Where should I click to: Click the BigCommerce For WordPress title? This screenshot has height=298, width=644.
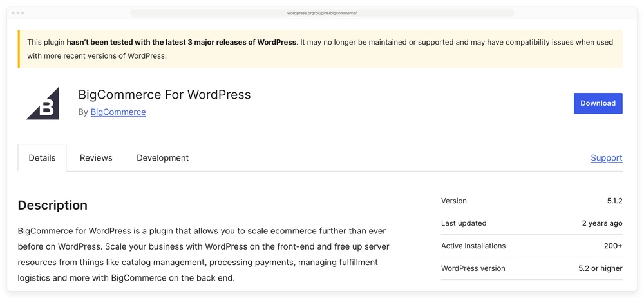click(x=164, y=95)
